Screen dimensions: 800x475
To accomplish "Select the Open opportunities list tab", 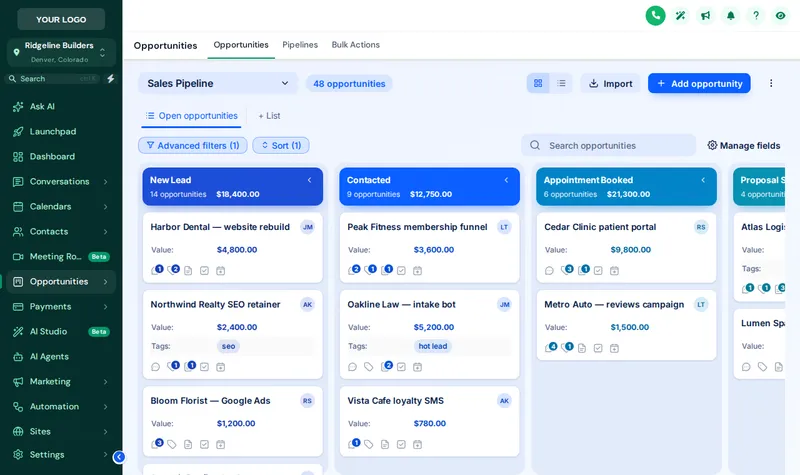I will (191, 116).
